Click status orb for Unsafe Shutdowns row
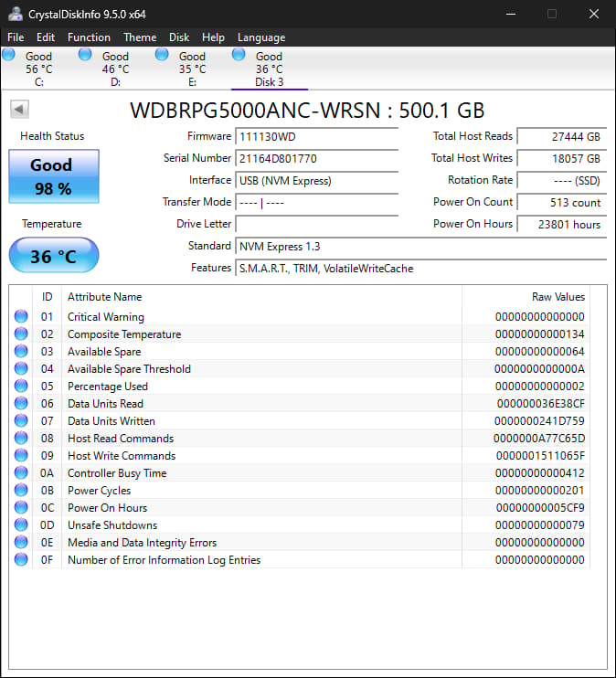The image size is (616, 678). coord(21,524)
